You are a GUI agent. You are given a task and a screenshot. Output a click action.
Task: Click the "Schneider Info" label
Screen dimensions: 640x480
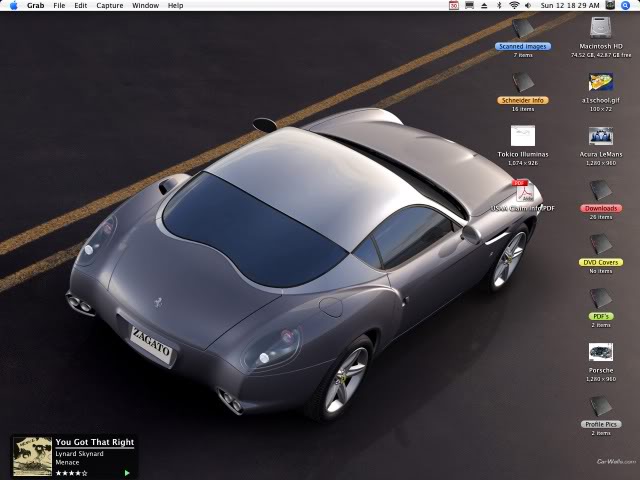(x=523, y=100)
